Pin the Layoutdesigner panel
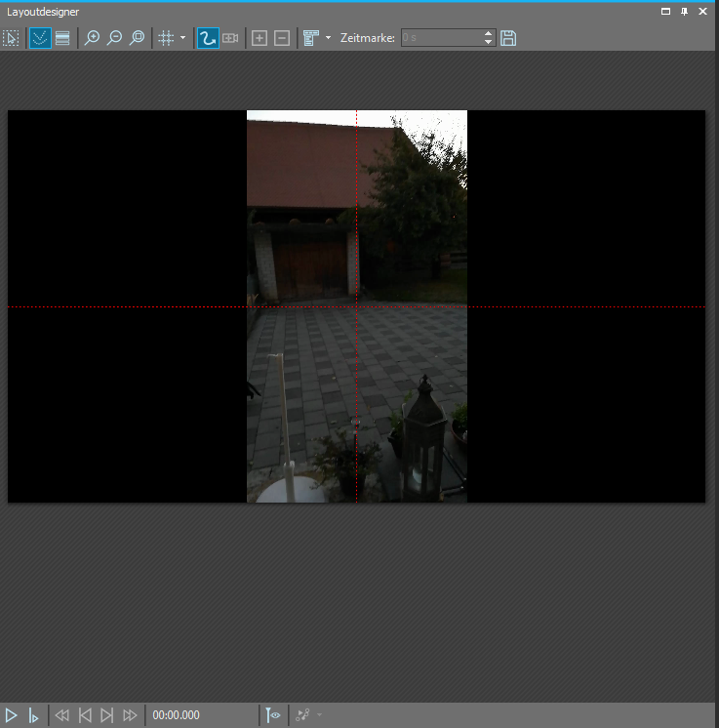The height and width of the screenshot is (728, 719). click(685, 11)
